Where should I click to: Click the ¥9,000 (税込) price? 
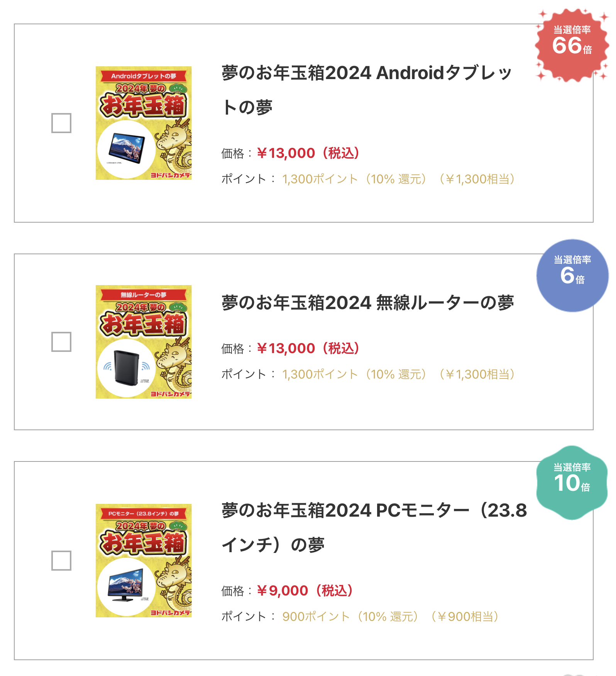306,591
